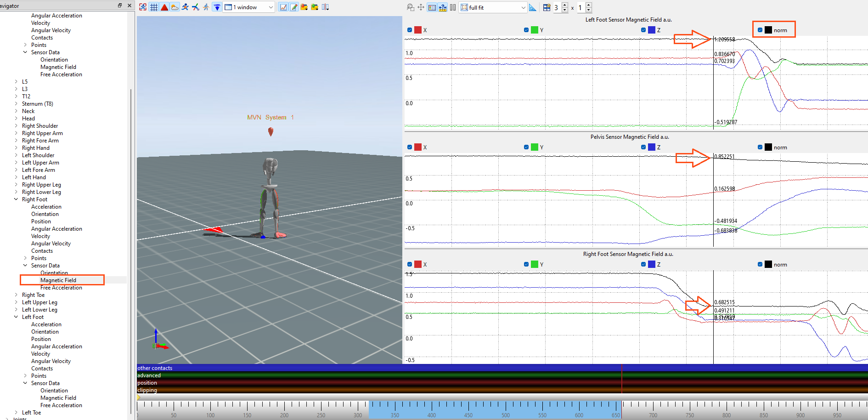Open the '1 window' view dropdown

point(271,7)
